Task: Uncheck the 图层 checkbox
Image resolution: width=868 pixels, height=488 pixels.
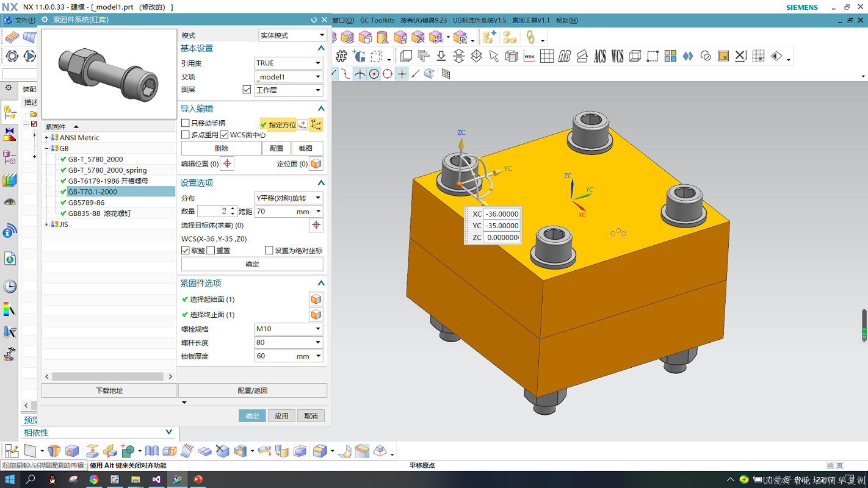Action: click(x=247, y=90)
